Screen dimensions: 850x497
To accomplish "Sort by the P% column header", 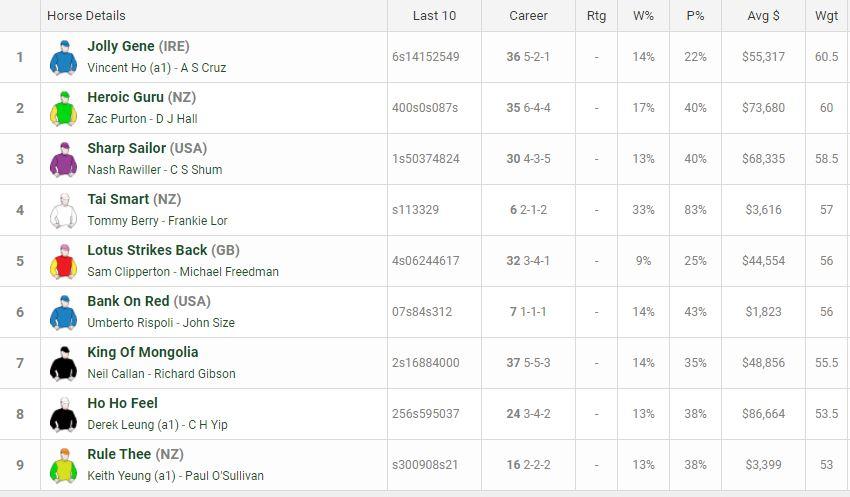I will 695,16.
